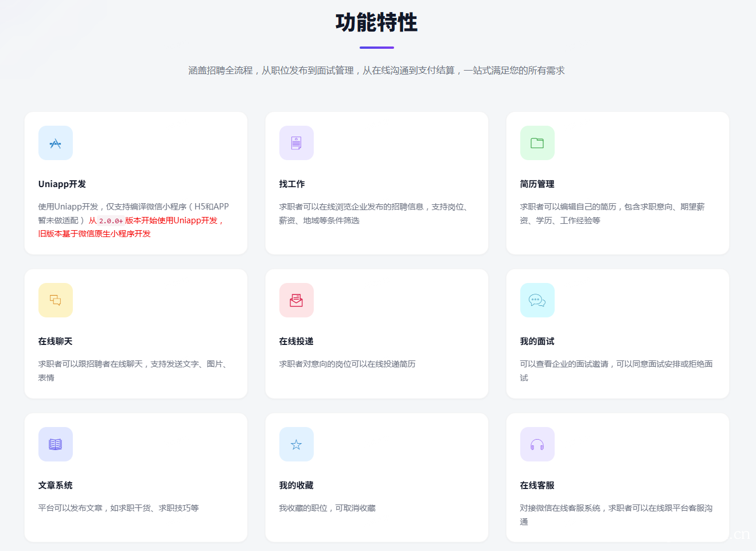Click the Uniapp开发 app-store icon

(x=56, y=143)
